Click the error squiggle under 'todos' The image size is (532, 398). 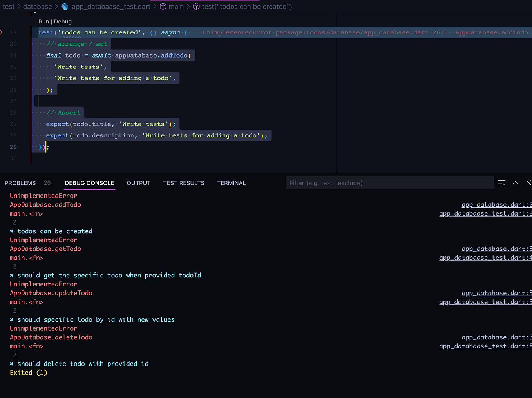(71, 36)
